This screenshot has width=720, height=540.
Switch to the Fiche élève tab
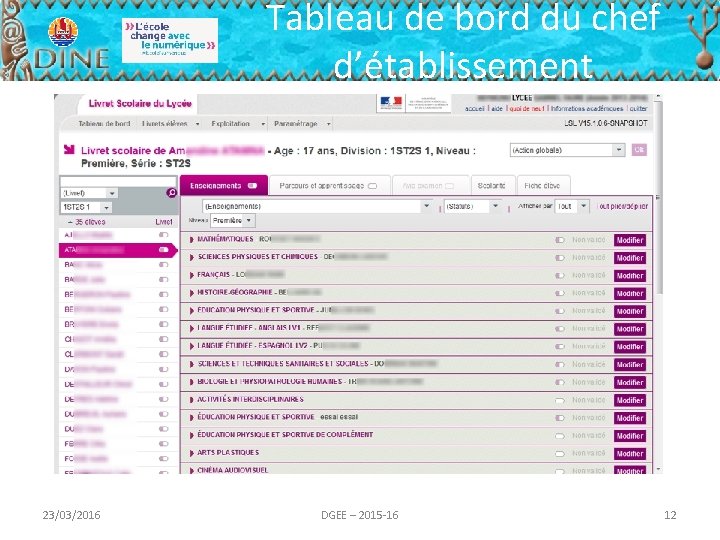(542, 186)
